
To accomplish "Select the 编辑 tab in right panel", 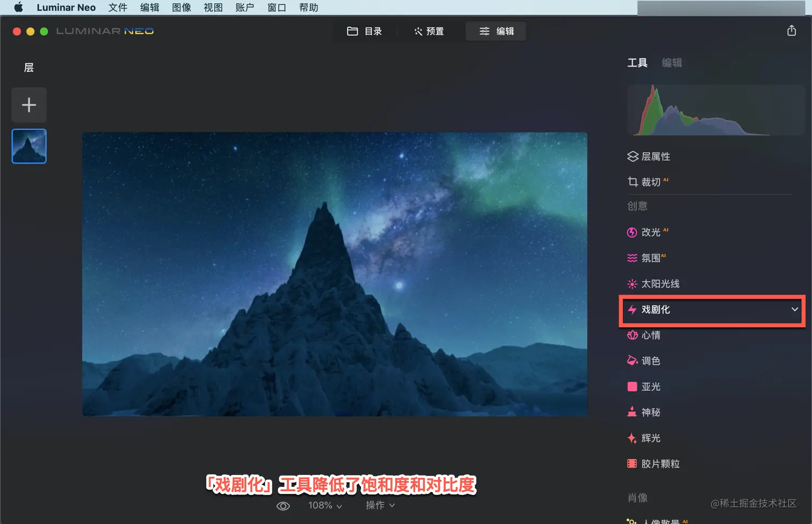I will pos(672,63).
